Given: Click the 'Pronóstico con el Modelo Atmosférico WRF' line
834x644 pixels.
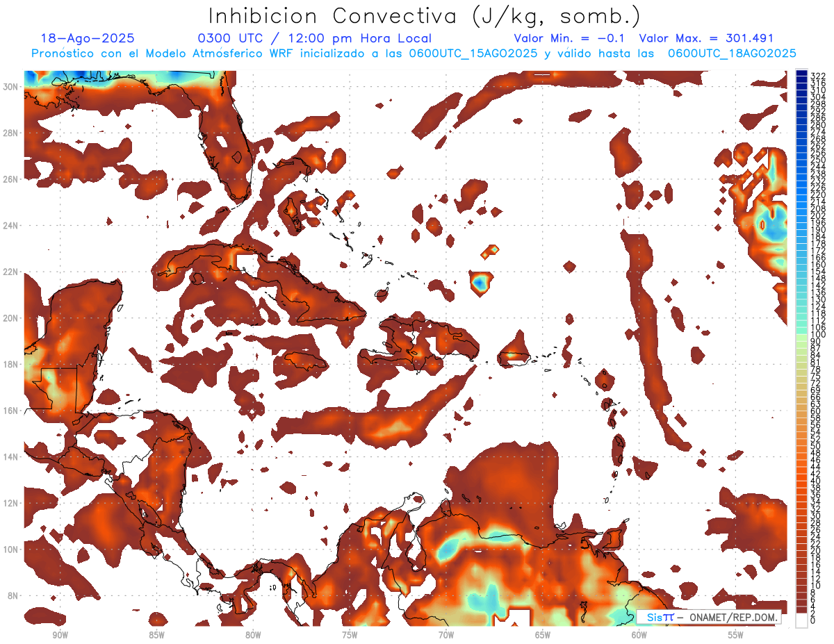Looking at the screenshot, I should [x=413, y=53].
